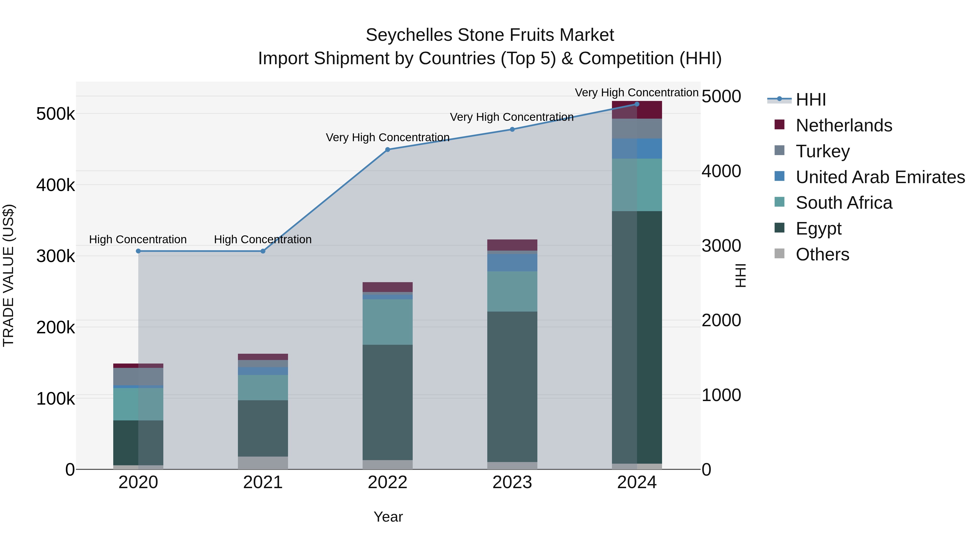Click the 2021 x-axis label
Image resolution: width=980 pixels, height=551 pixels.
tap(263, 482)
